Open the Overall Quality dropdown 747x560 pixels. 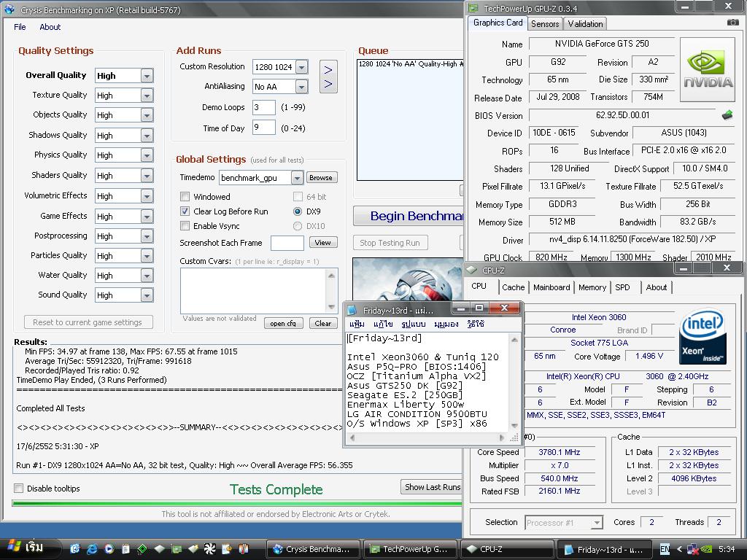(x=147, y=76)
